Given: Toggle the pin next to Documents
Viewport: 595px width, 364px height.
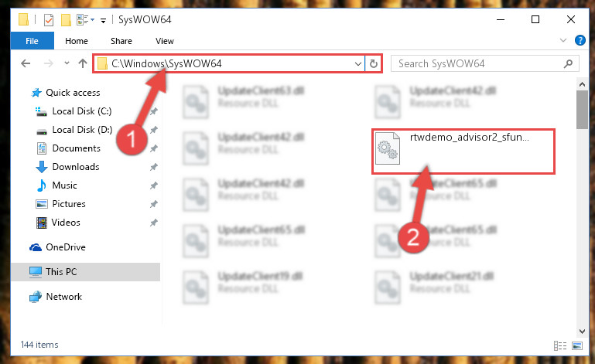Looking at the screenshot, I should click(154, 148).
